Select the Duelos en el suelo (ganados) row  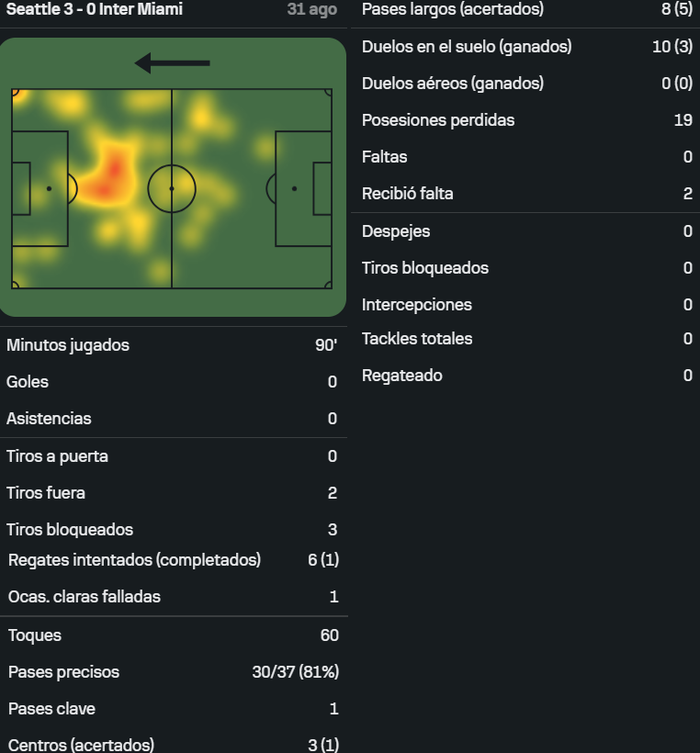point(525,47)
